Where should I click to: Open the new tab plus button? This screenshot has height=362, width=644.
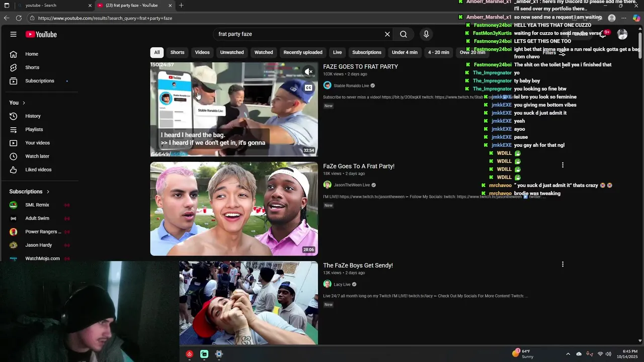pyautogui.click(x=181, y=6)
